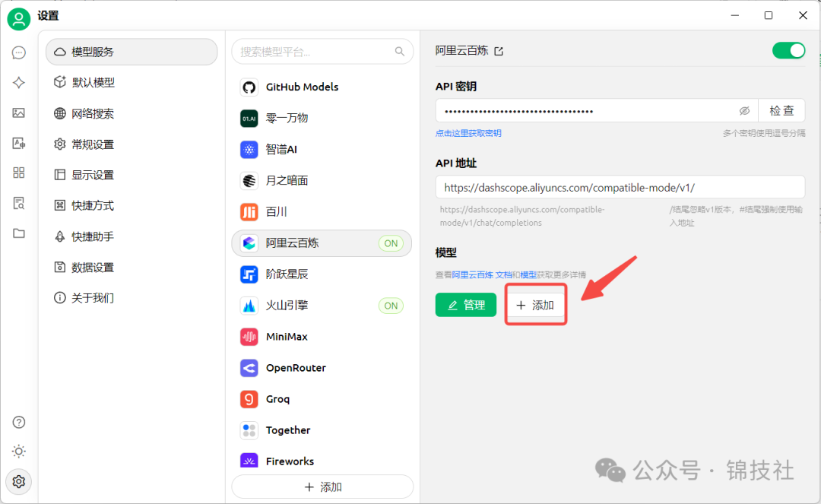Click the MiniMax provider logo
Screen dimensions: 821x504
tap(249, 337)
